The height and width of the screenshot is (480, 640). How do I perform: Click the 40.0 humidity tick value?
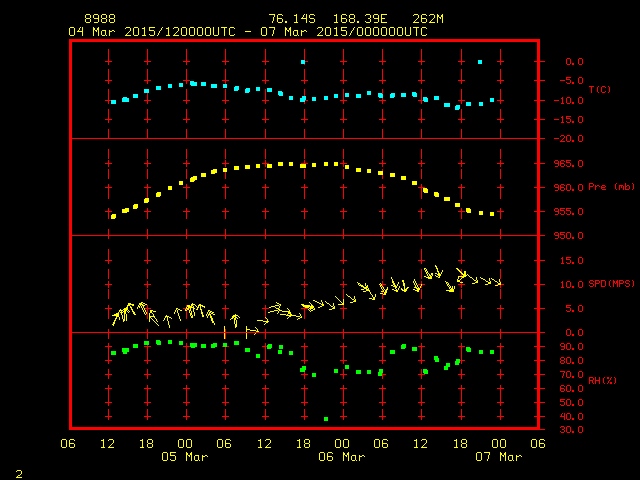click(571, 417)
